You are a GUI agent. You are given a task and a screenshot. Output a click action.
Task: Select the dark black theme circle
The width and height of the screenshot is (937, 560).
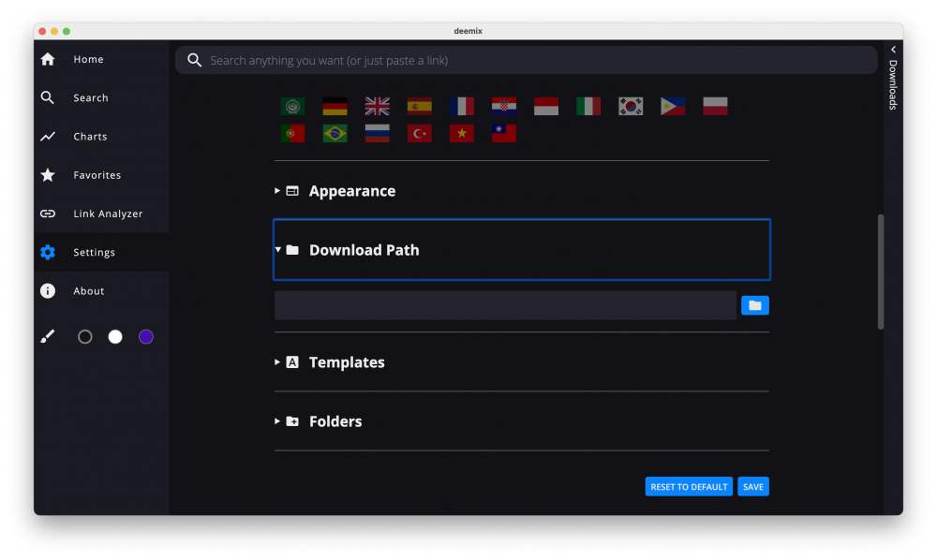pyautogui.click(x=85, y=337)
